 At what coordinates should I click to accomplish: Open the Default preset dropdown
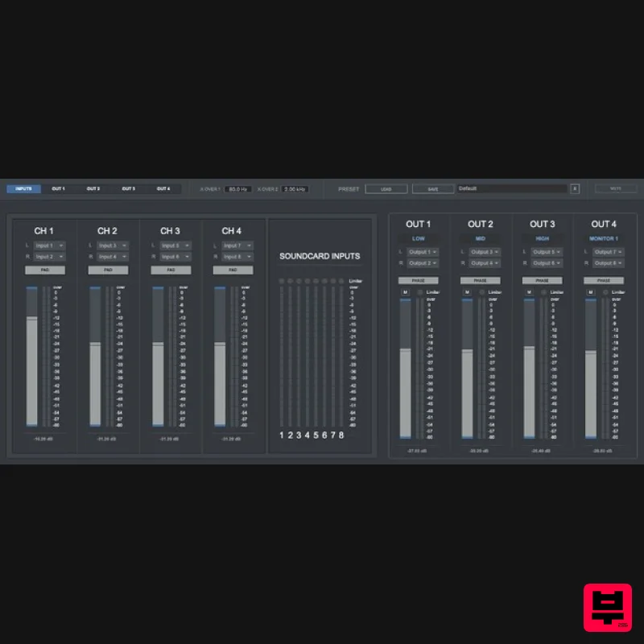pyautogui.click(x=511, y=188)
